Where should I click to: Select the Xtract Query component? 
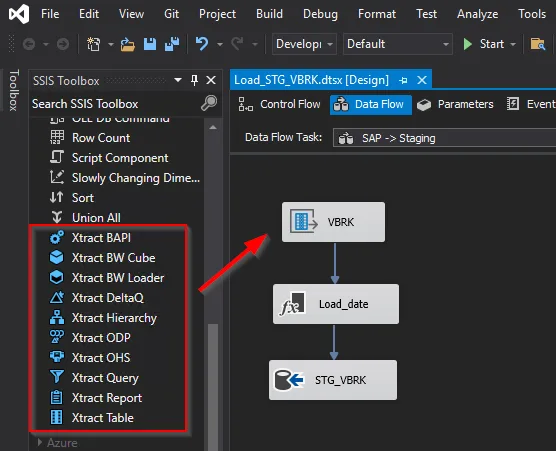(105, 378)
